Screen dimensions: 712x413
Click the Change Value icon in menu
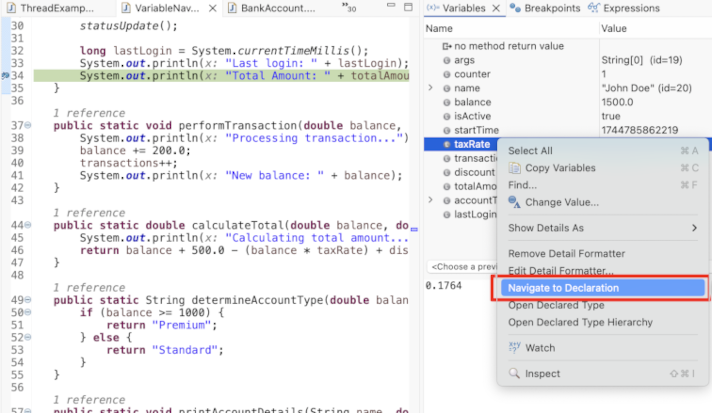click(x=515, y=202)
